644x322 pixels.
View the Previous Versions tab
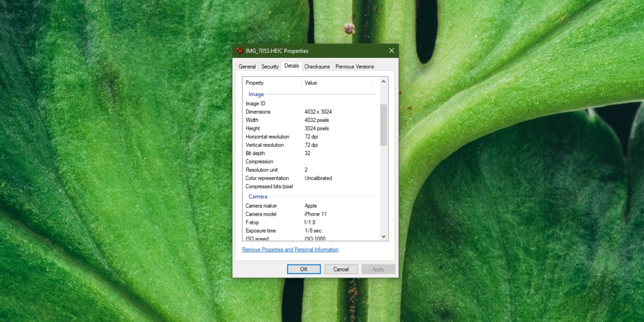click(354, 66)
